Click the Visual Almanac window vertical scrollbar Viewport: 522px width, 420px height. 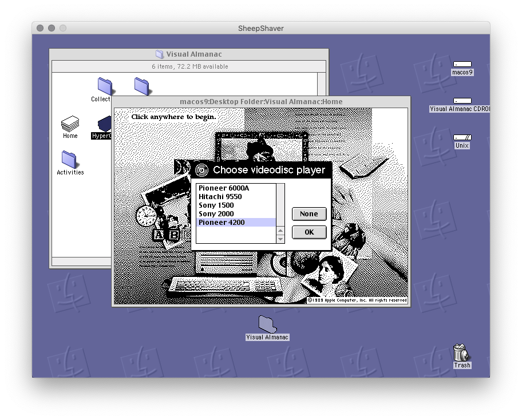[321, 84]
